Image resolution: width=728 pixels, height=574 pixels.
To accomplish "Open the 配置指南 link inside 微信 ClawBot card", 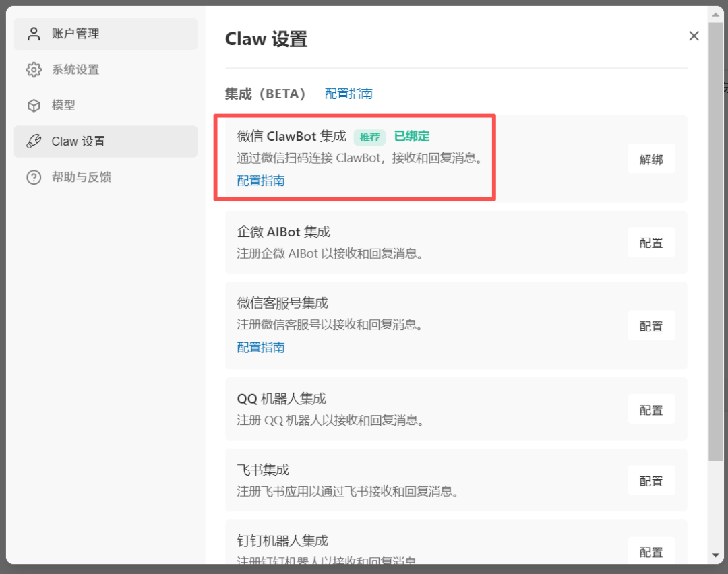I will coord(261,180).
